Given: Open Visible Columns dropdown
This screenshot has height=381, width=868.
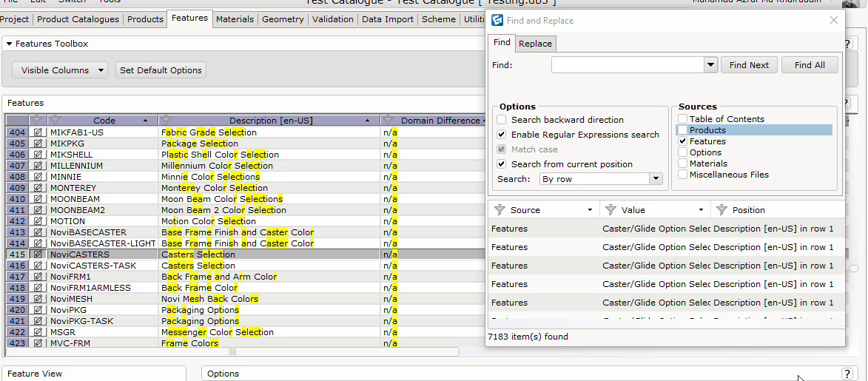Looking at the screenshot, I should [x=60, y=70].
